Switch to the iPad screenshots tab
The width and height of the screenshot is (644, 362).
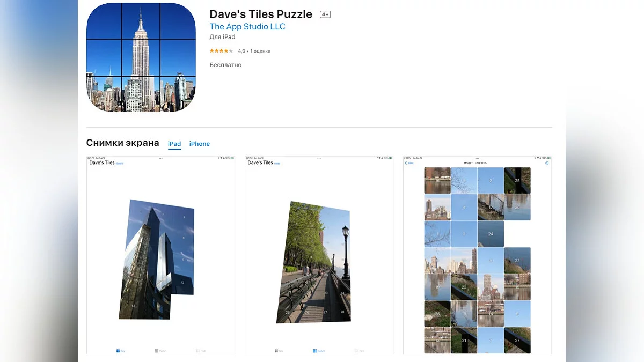(174, 144)
